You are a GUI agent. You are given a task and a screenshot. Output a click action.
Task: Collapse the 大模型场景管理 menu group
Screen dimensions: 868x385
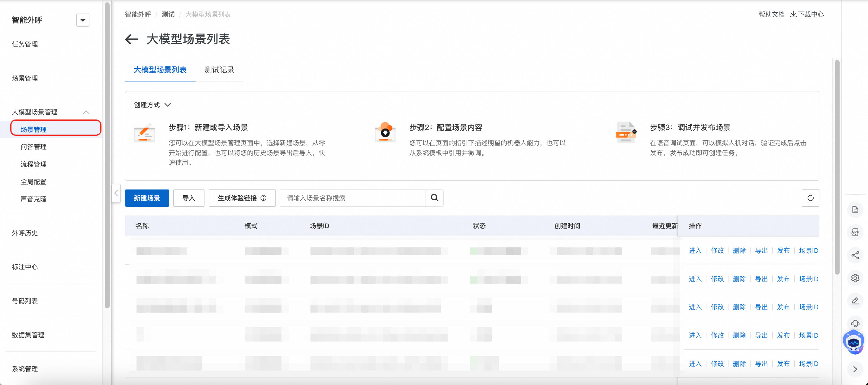point(86,113)
